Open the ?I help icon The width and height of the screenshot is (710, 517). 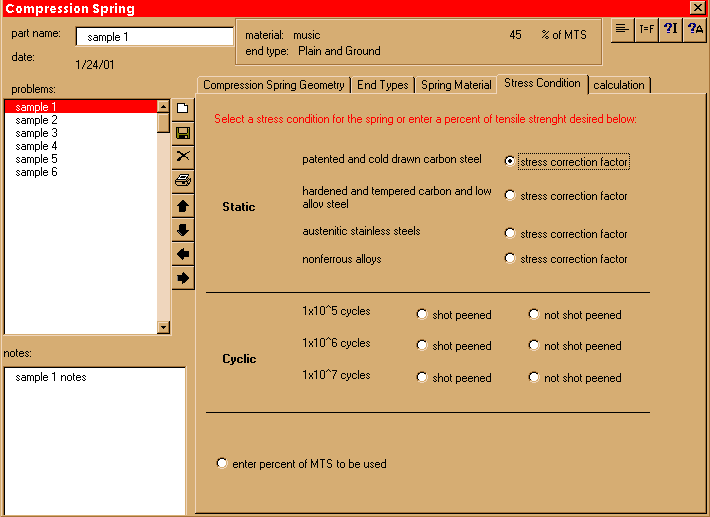point(671,29)
